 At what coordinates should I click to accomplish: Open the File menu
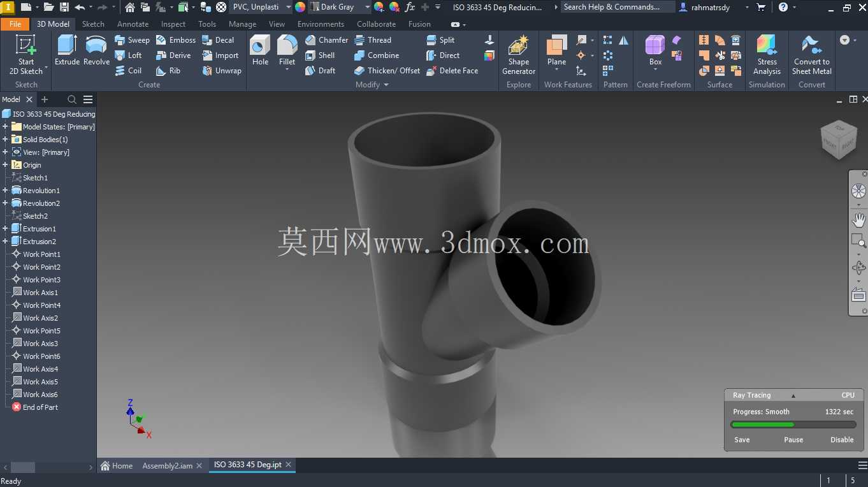coord(15,24)
